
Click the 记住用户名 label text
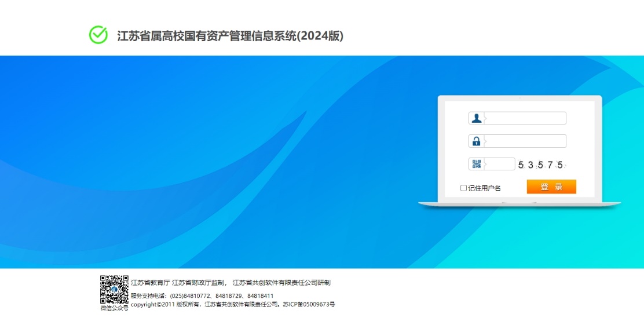point(484,188)
